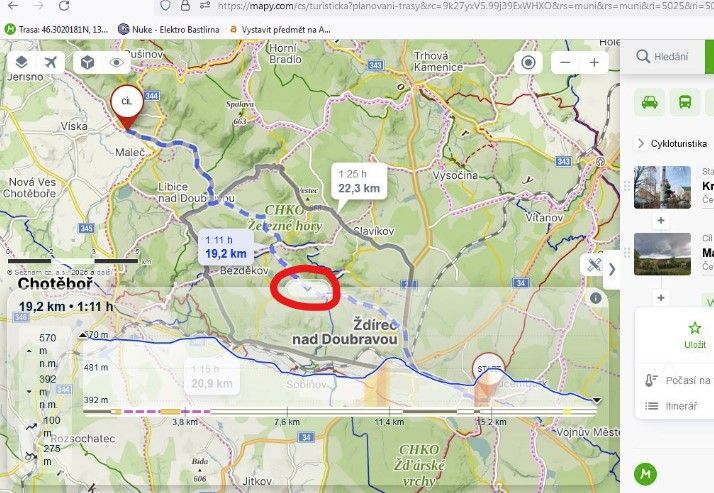Image resolution: width=714 pixels, height=493 pixels.
Task: Toggle panorama eye view
Action: 117,62
